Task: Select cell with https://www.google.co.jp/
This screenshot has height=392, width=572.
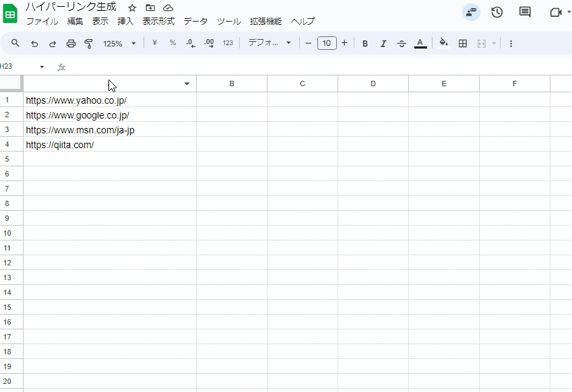Action: [x=110, y=115]
